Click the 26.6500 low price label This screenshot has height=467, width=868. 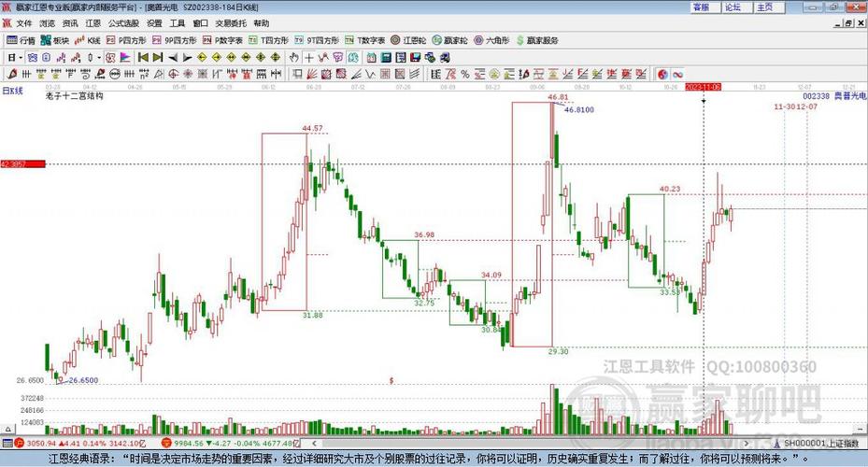pyautogui.click(x=83, y=380)
